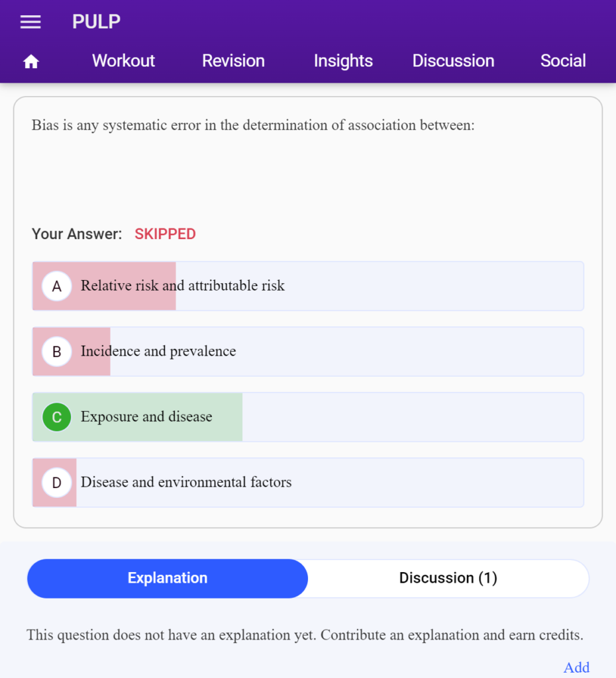Choose answer 'Incidence and prevalence'
This screenshot has height=678, width=616.
(308, 352)
